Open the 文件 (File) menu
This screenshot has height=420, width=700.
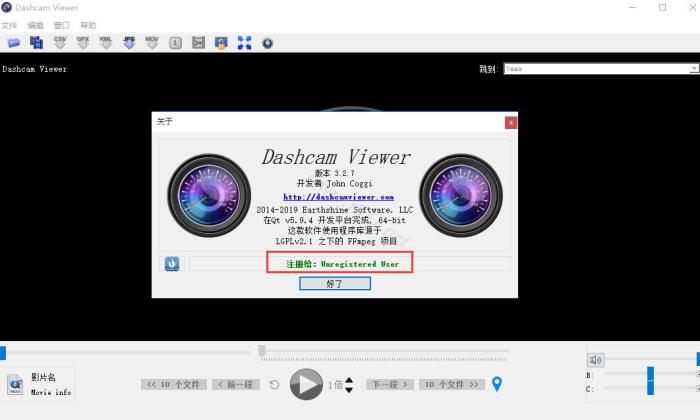(9, 25)
